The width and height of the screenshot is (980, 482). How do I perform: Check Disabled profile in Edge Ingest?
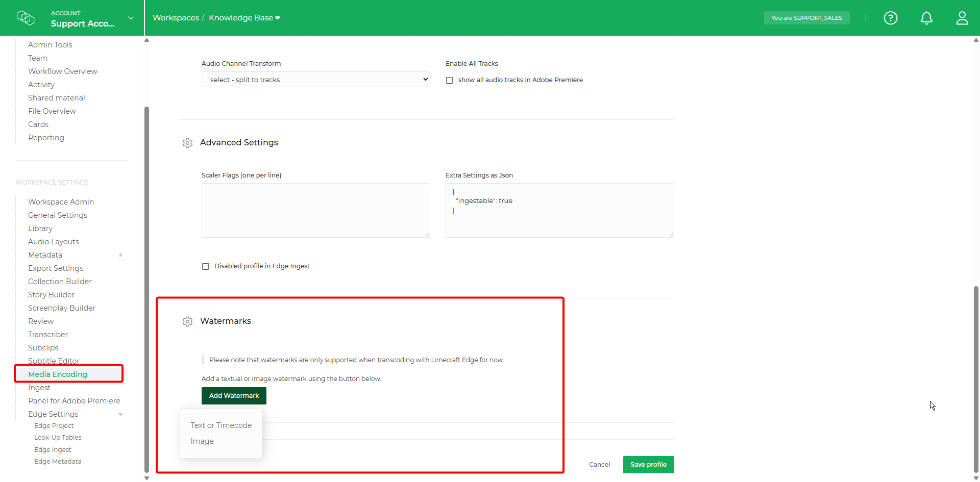tap(206, 266)
